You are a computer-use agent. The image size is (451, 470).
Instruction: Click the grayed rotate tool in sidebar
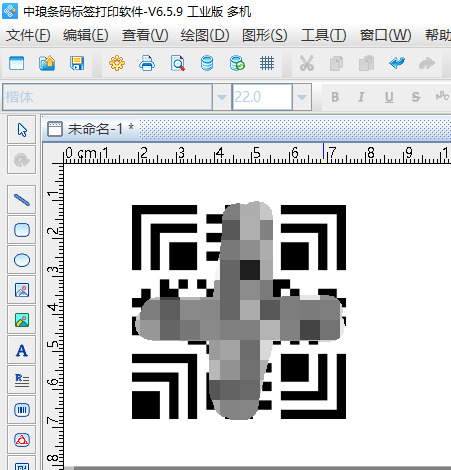coord(22,160)
